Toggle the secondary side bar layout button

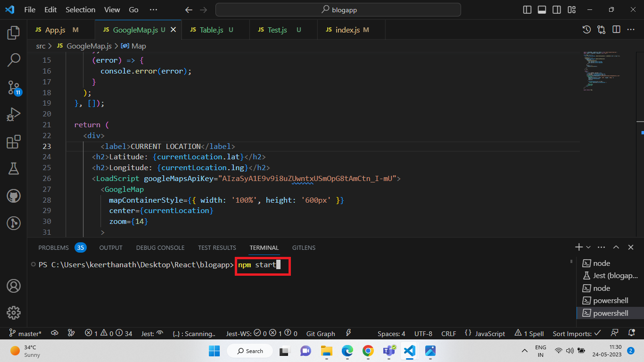click(x=556, y=9)
